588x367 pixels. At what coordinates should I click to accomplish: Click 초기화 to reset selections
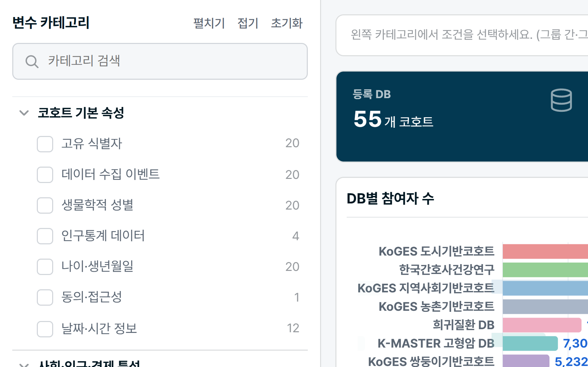point(287,23)
